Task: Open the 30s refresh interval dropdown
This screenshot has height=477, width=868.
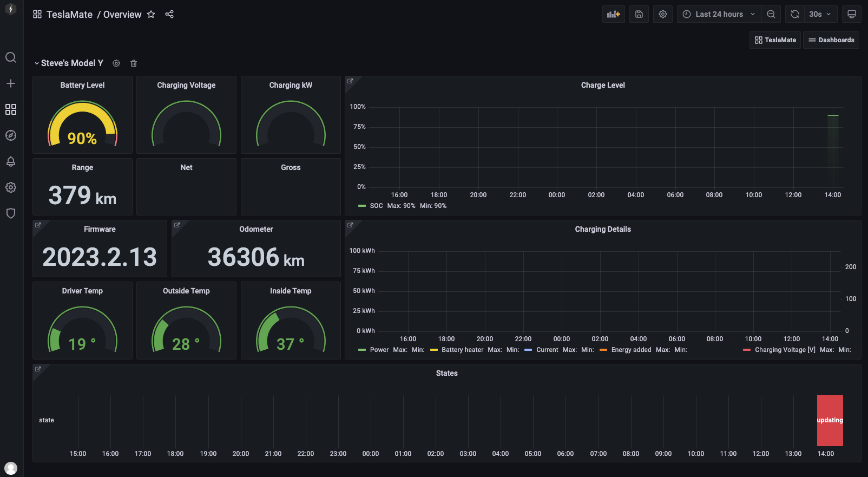Action: [820, 14]
